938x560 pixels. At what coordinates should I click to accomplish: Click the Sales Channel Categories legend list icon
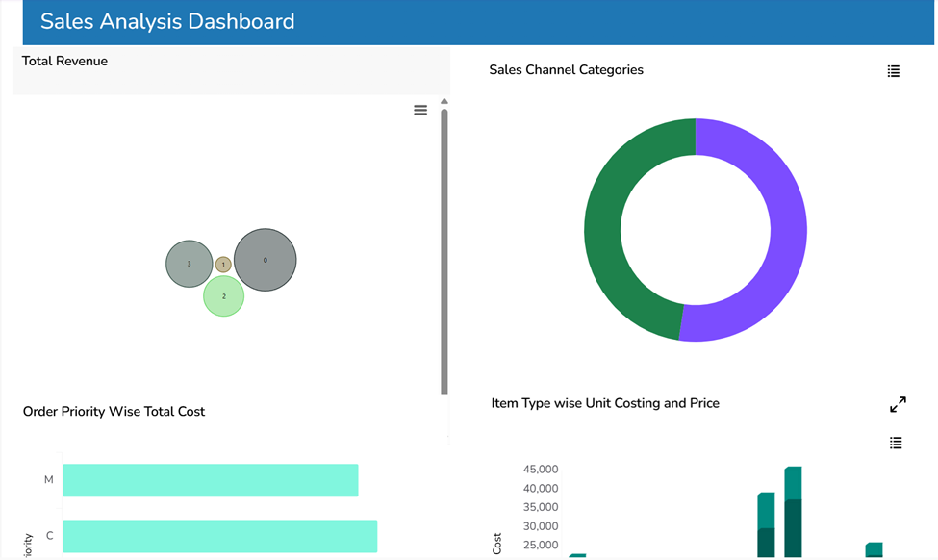pyautogui.click(x=894, y=71)
